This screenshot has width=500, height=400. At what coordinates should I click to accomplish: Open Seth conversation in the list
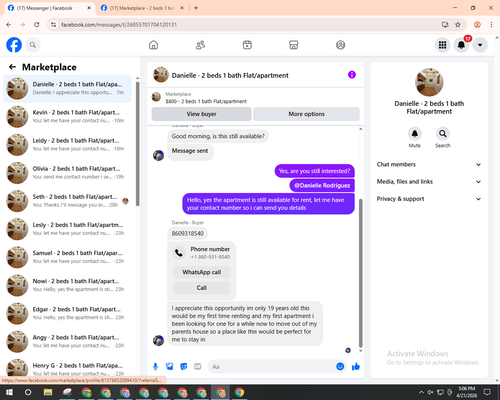coord(67,201)
